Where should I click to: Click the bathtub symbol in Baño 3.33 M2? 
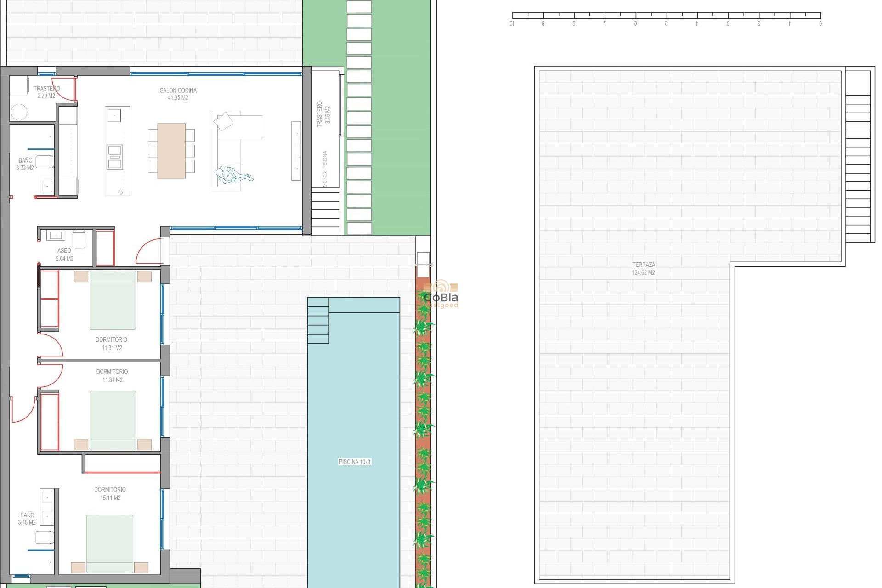(43, 162)
